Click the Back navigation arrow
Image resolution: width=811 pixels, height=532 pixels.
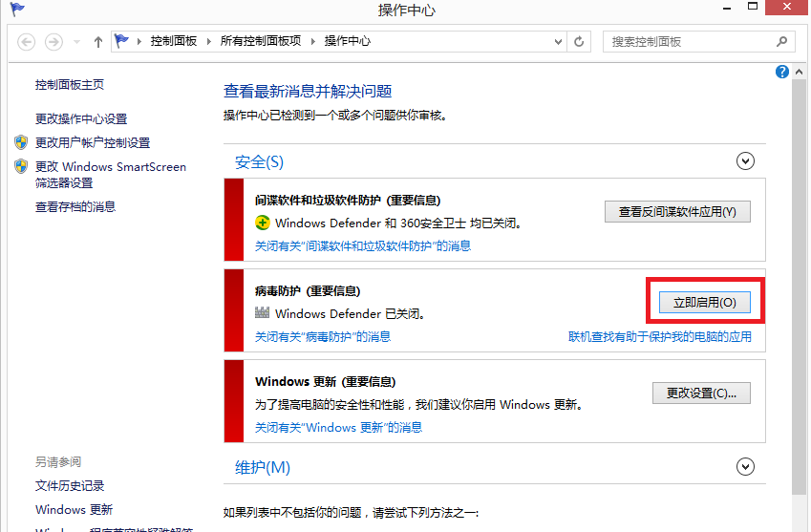tap(27, 41)
